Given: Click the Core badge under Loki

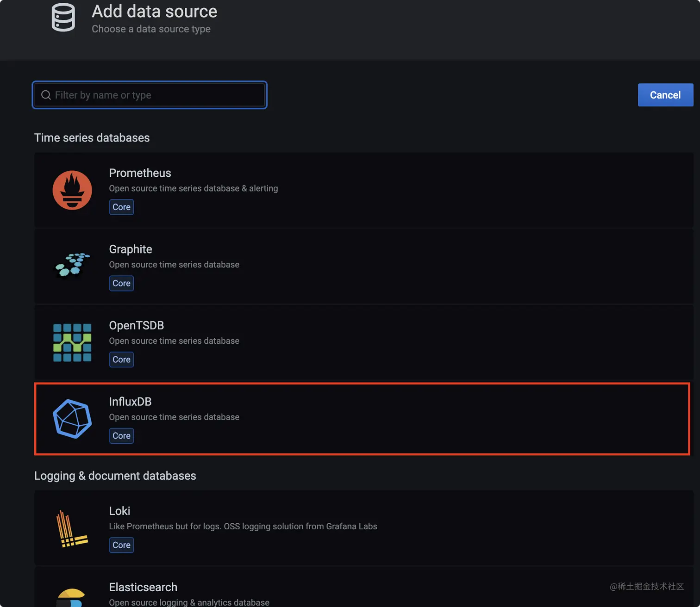Looking at the screenshot, I should pos(121,545).
